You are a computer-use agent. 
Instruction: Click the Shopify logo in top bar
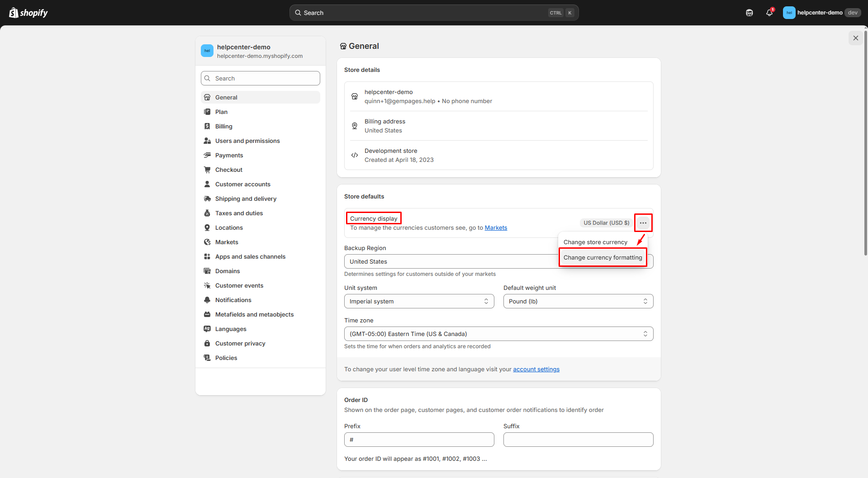[28, 13]
